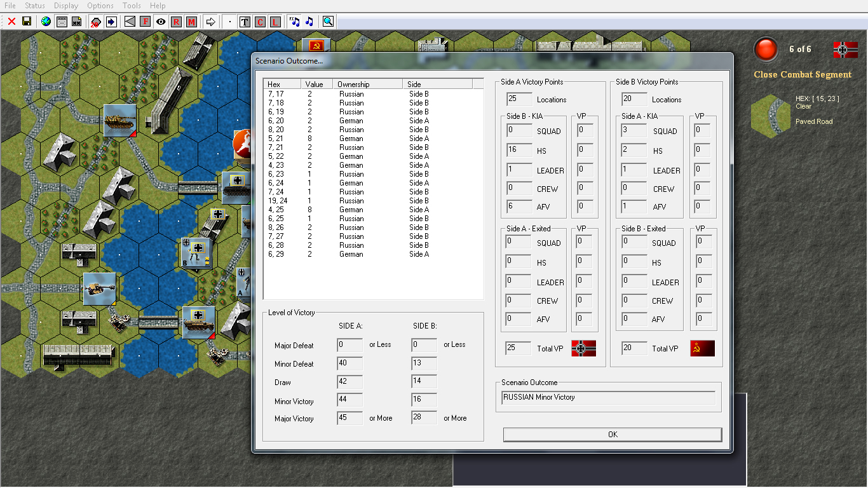This screenshot has height=488, width=868.
Task: Click Side A Locations field showing 25
Action: [x=520, y=99]
